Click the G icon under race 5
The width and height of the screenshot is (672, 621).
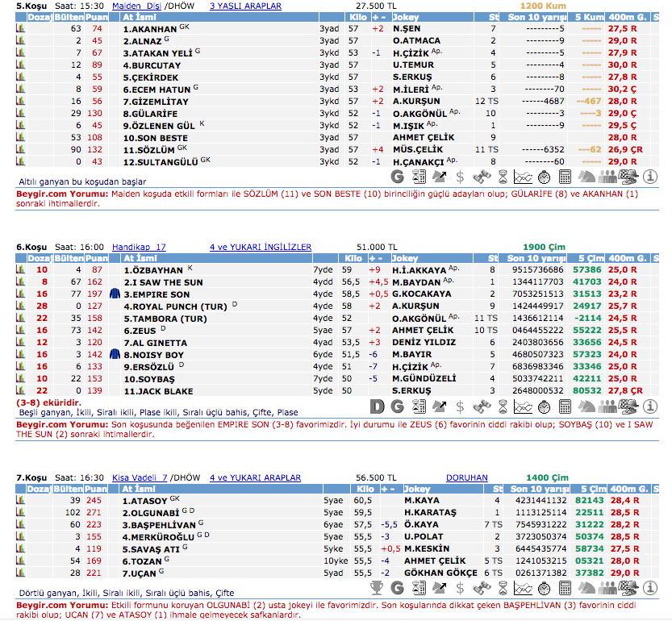click(397, 177)
